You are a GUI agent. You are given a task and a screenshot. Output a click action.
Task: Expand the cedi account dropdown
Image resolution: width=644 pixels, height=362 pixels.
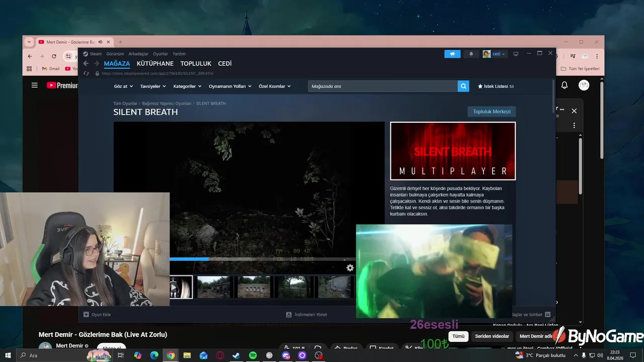(x=494, y=54)
